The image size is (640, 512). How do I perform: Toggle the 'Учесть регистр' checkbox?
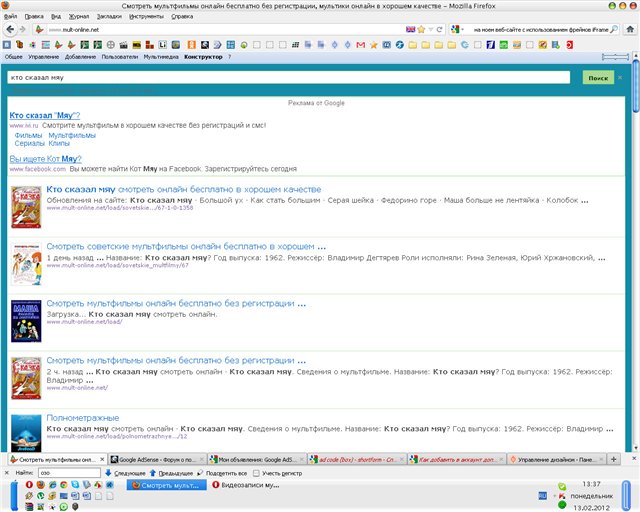click(256, 472)
